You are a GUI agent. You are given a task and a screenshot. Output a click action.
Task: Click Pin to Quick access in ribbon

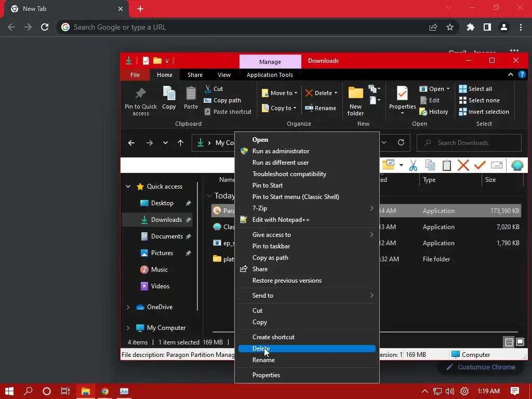[x=140, y=102]
